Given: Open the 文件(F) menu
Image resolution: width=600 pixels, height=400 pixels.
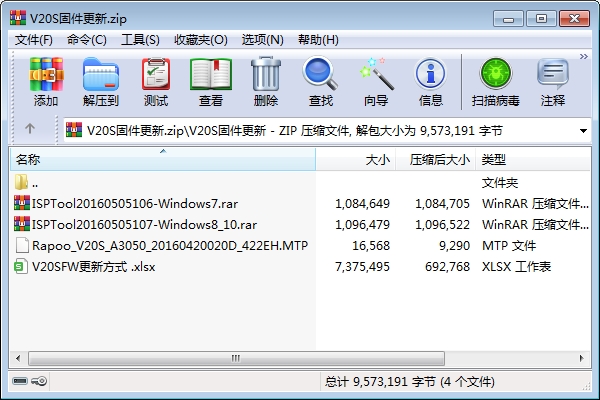Looking at the screenshot, I should click(34, 39).
